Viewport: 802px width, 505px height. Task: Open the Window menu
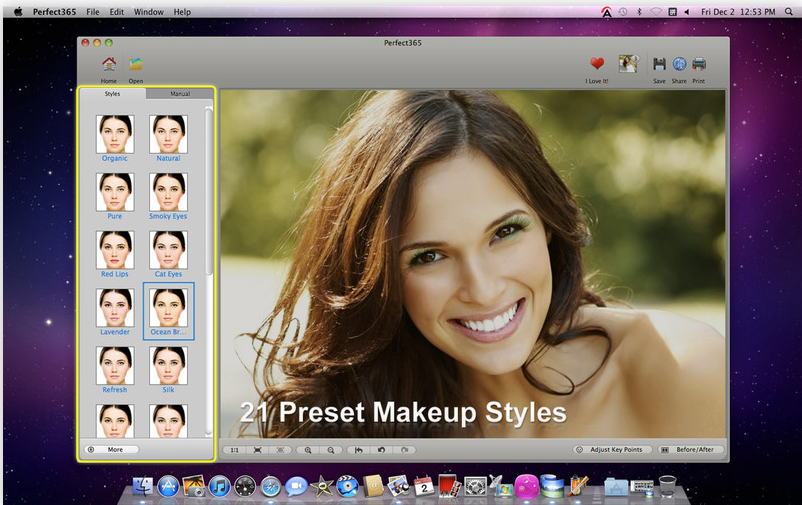click(x=149, y=12)
